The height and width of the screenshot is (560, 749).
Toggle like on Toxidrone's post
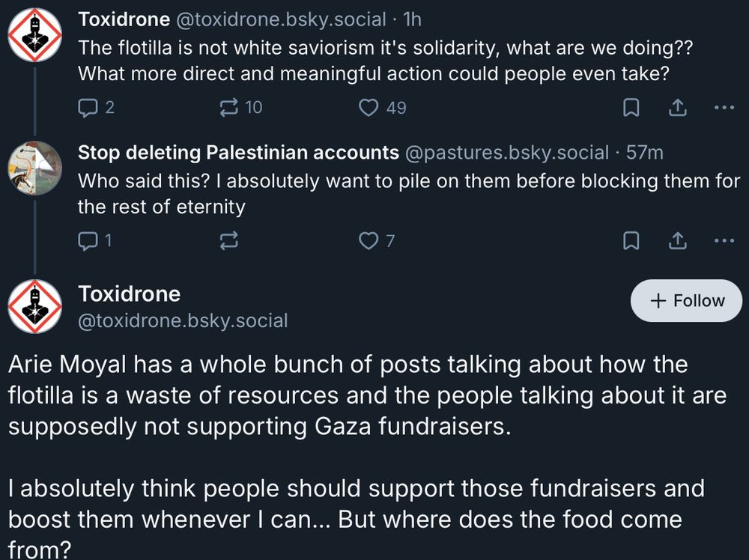click(369, 108)
